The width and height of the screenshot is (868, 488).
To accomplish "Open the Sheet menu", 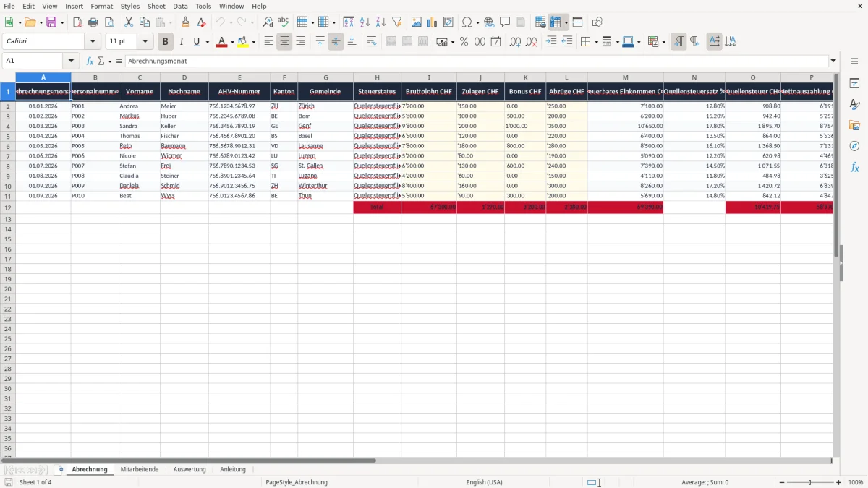I will [x=156, y=6].
